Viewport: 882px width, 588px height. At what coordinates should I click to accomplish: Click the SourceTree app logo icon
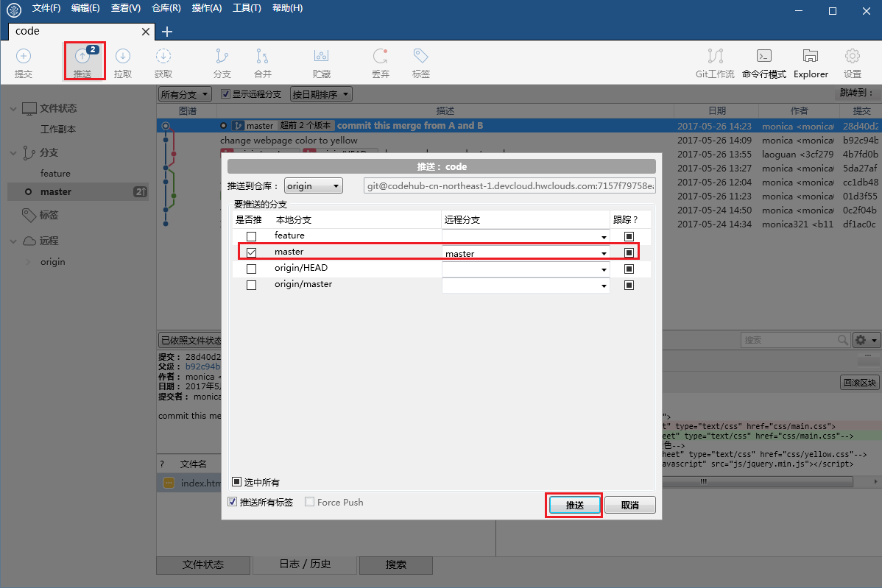coord(13,10)
